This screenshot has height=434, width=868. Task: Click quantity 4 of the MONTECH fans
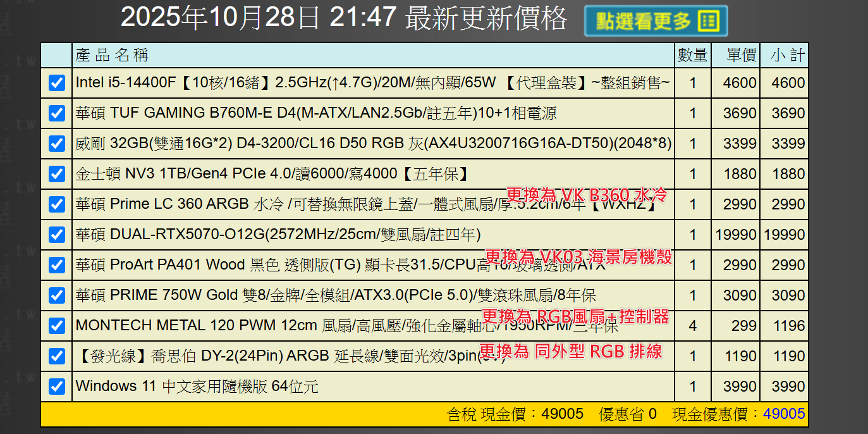tap(693, 326)
